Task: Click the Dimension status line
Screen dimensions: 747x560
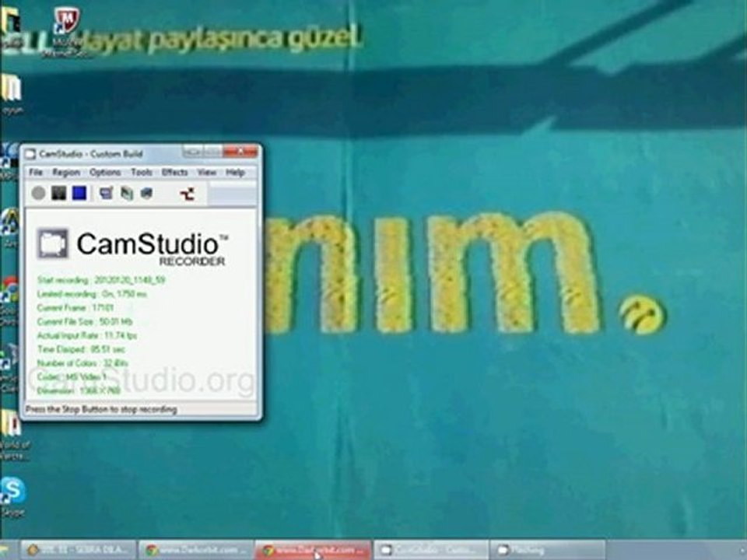Action: point(79,391)
